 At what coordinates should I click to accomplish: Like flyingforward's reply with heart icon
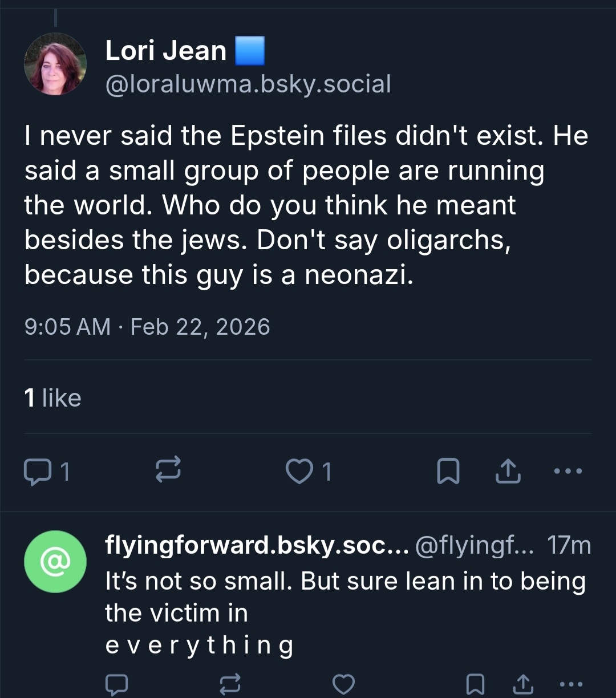343,684
